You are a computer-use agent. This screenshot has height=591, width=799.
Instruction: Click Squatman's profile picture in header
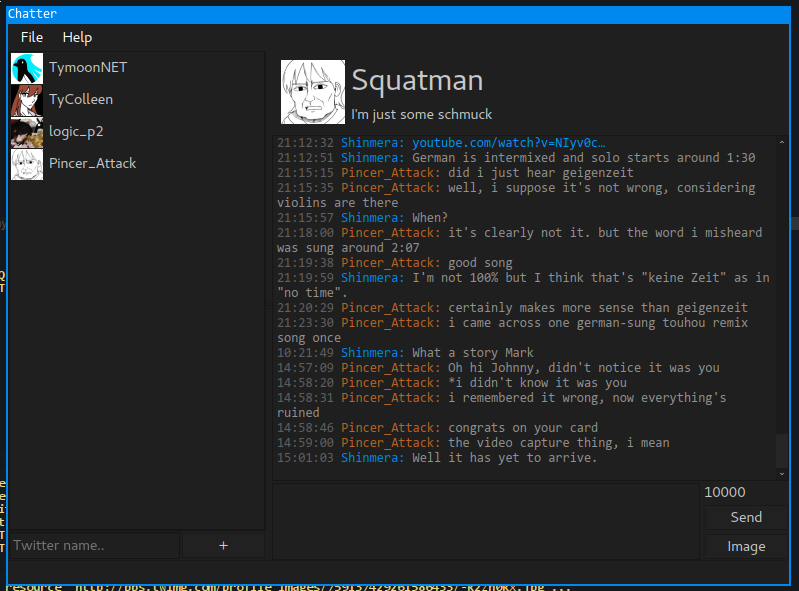313,92
